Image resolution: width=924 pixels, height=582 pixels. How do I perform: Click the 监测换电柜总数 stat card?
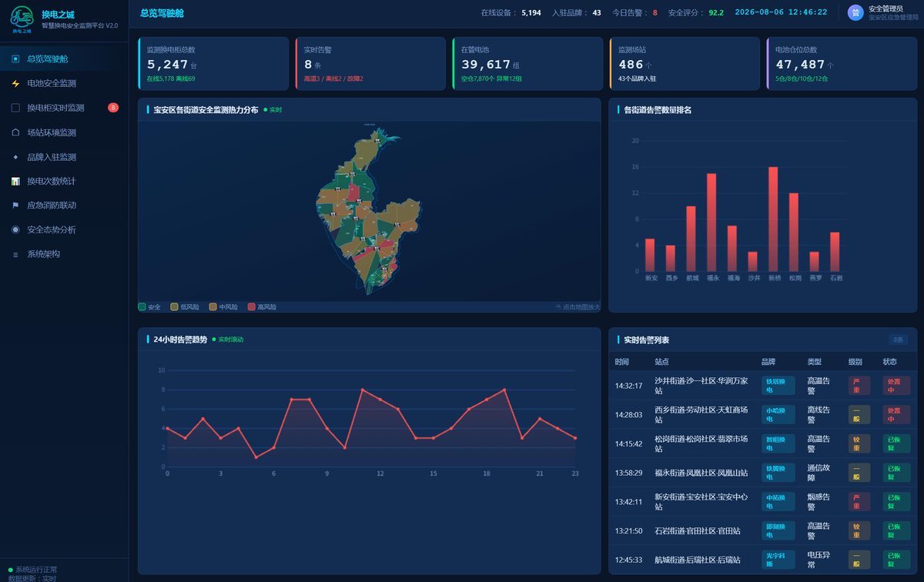point(213,64)
